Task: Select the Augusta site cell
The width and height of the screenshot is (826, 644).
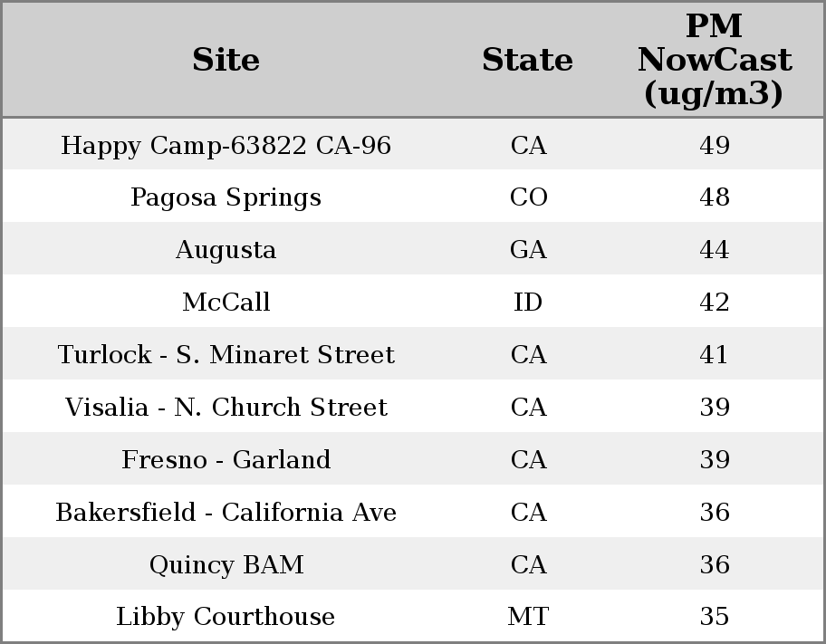Action: (x=226, y=250)
